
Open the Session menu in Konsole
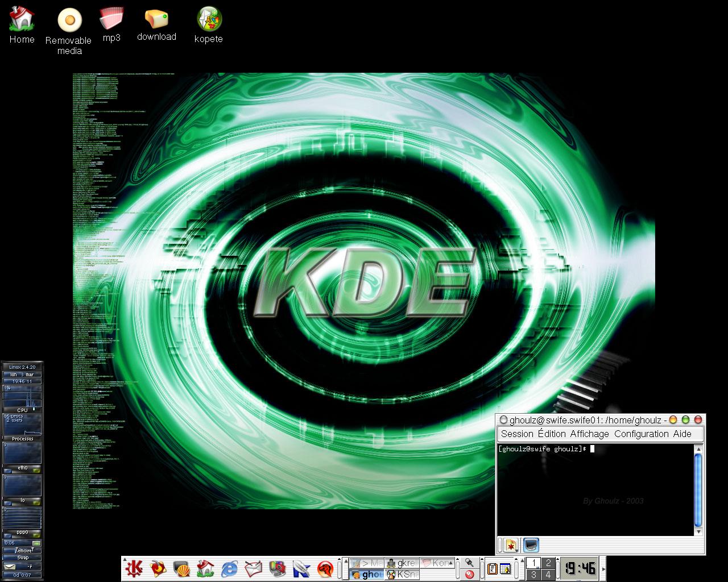point(517,434)
